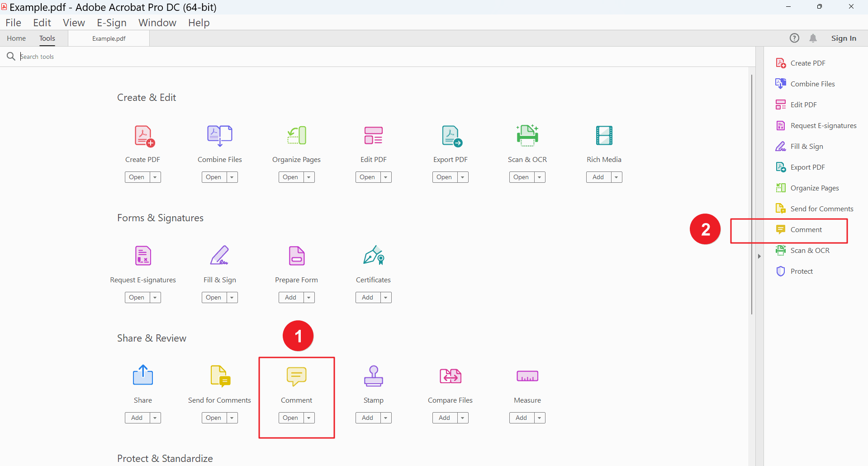Switch to the Home tab

tap(16, 38)
